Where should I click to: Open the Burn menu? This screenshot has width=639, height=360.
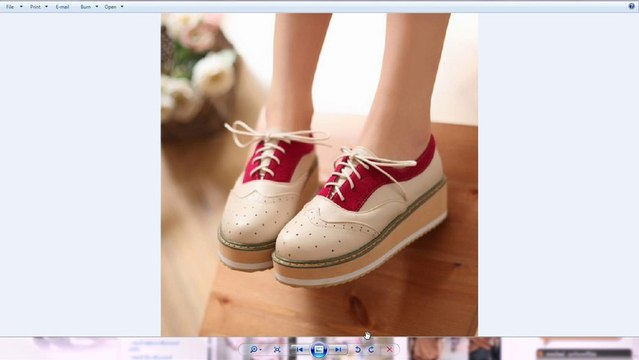click(x=86, y=7)
